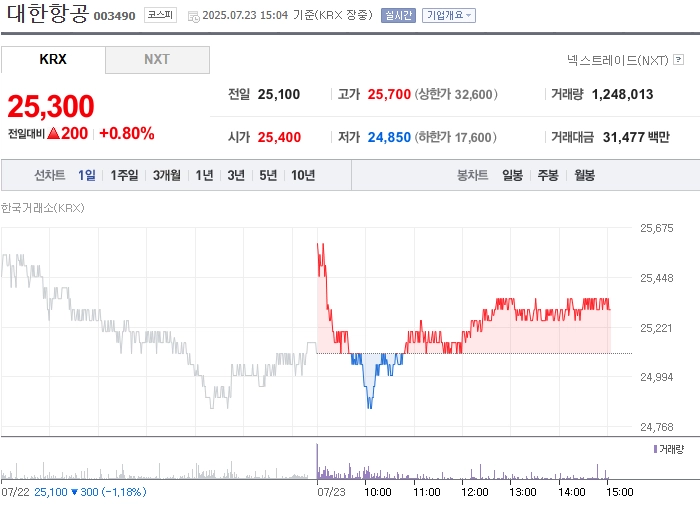Open the 넥스트레이드(NXT) link
Viewport: 700px width, 505px height.
pos(618,60)
